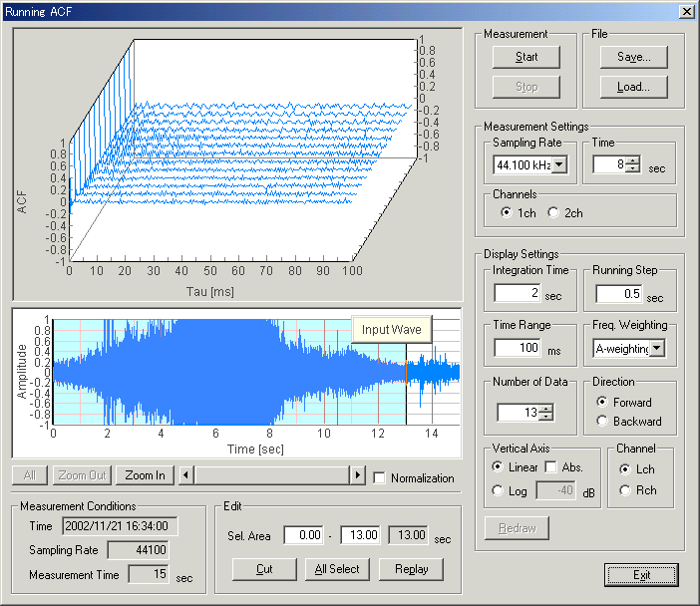Viewport: 700px width, 606px height.
Task: Click waveform scrollbar right arrow
Action: click(358, 475)
